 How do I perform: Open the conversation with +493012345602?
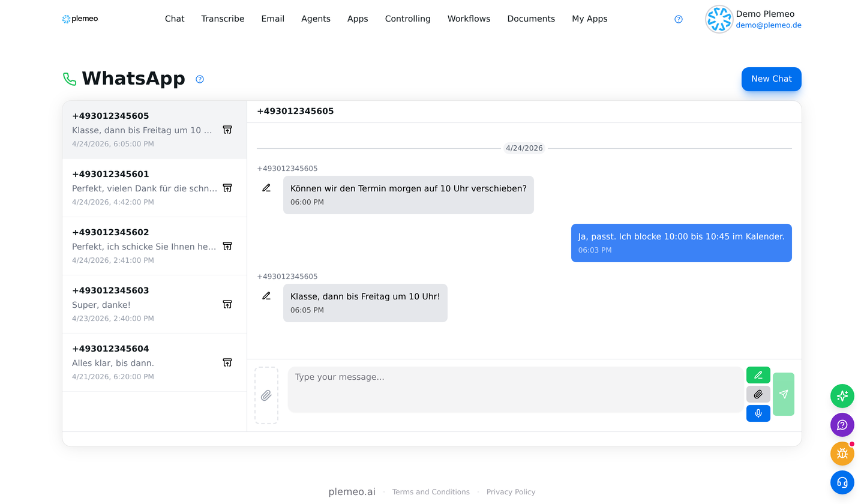155,247
